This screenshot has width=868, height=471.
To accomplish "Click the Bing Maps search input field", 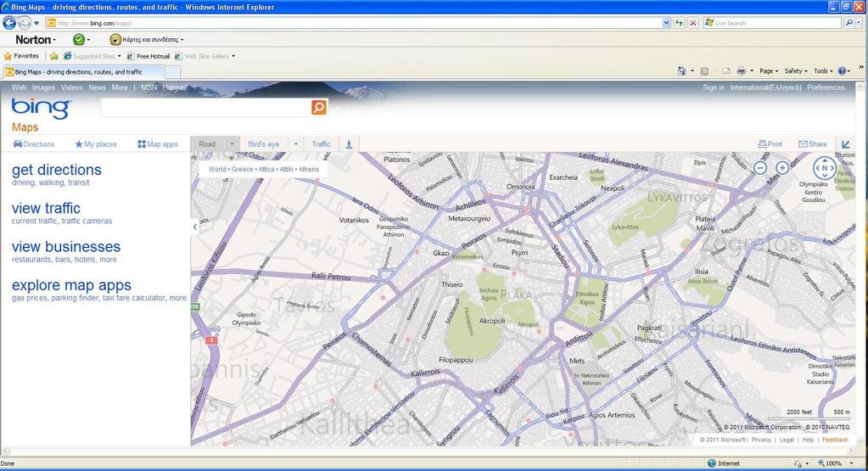I will pos(206,108).
